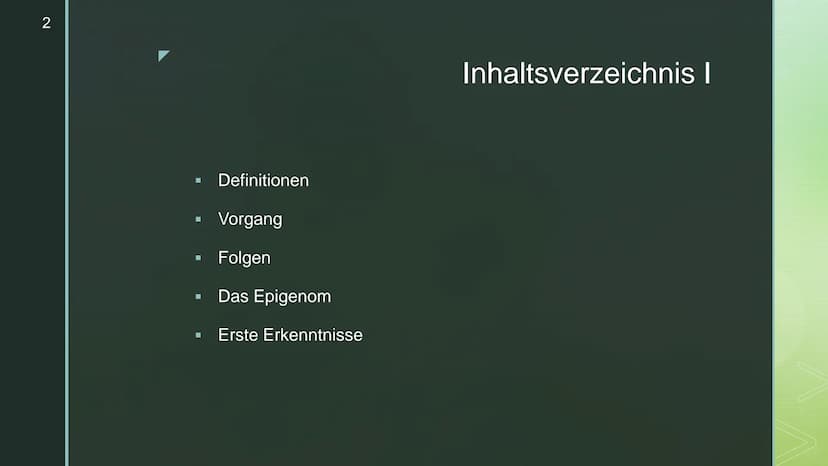Click the light green gradient panel on the right
The image size is (828, 466).
click(x=801, y=233)
